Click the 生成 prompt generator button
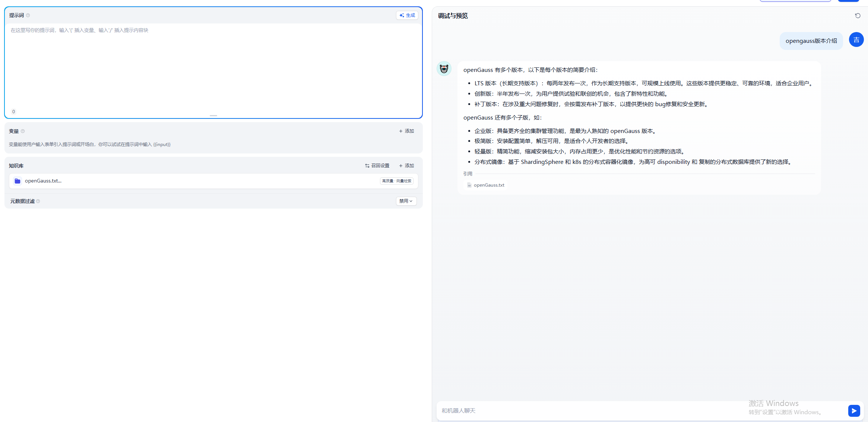This screenshot has width=868, height=422. tap(407, 15)
